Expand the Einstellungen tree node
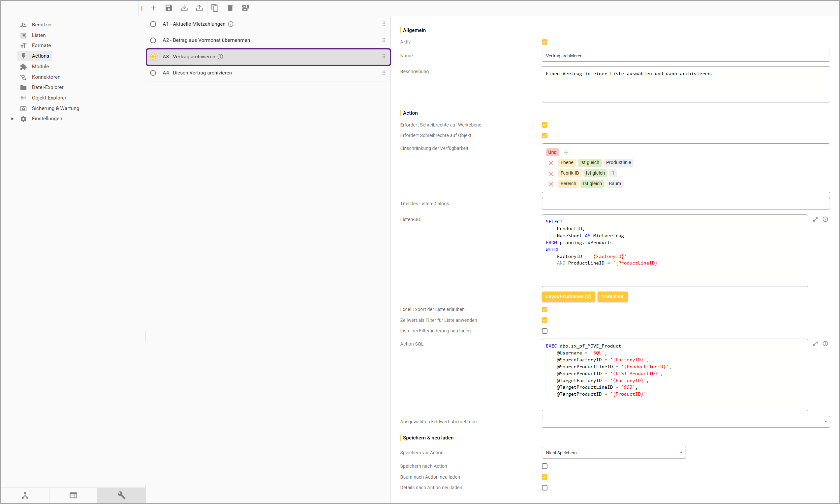 12,119
